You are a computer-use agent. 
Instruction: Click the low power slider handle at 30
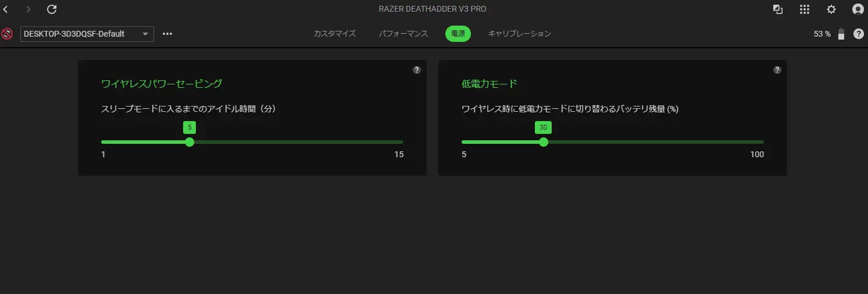tap(544, 142)
